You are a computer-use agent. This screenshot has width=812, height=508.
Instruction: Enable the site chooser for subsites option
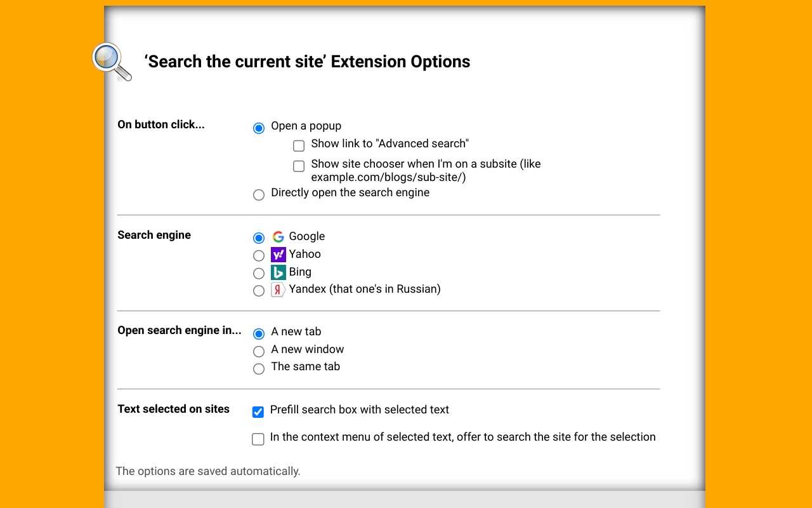(x=298, y=166)
